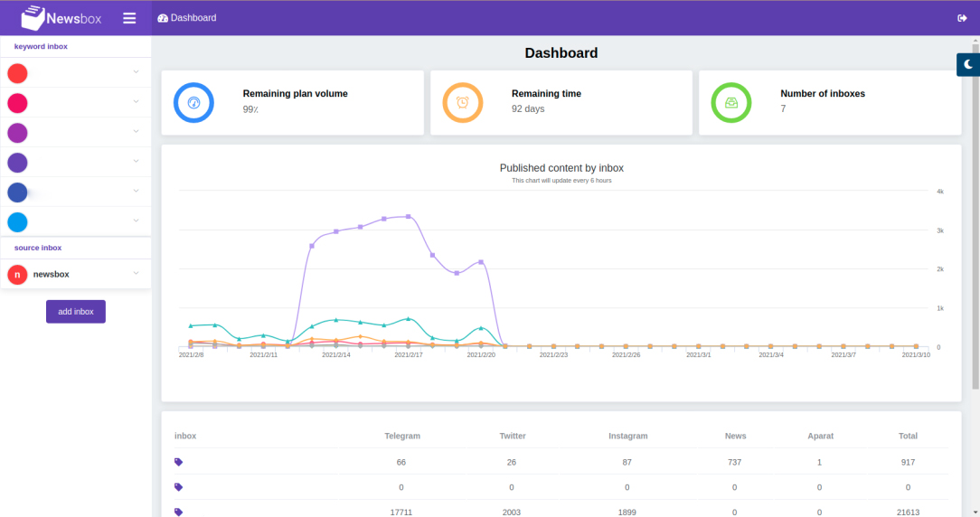The height and width of the screenshot is (517, 980).
Task: Click the blue remaining plan volume icon
Action: (193, 102)
